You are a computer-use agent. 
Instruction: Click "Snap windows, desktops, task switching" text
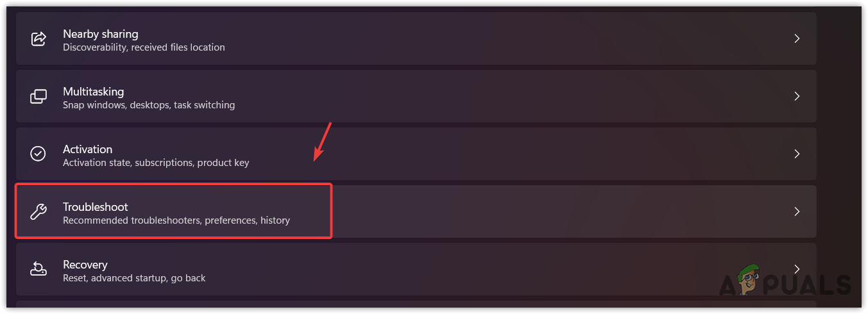point(149,105)
